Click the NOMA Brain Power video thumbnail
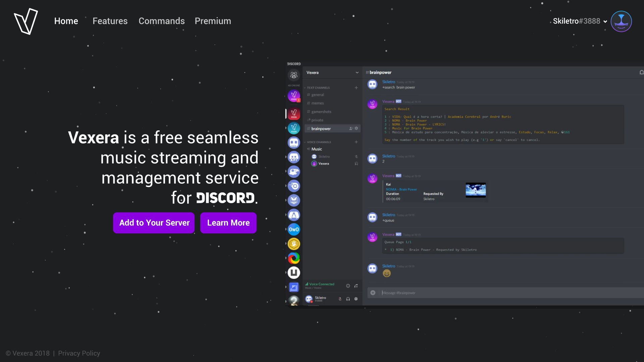Image resolution: width=644 pixels, height=362 pixels. tap(475, 190)
